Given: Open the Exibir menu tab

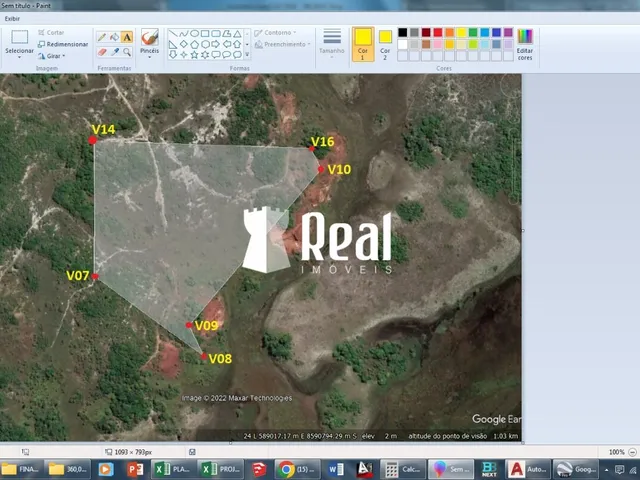Looking at the screenshot, I should tap(12, 19).
